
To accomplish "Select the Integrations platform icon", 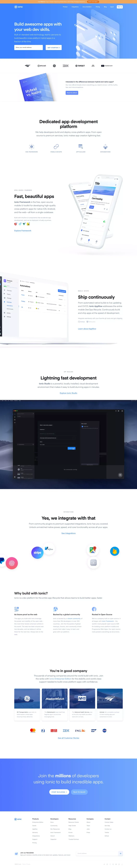I will pos(105,147).
